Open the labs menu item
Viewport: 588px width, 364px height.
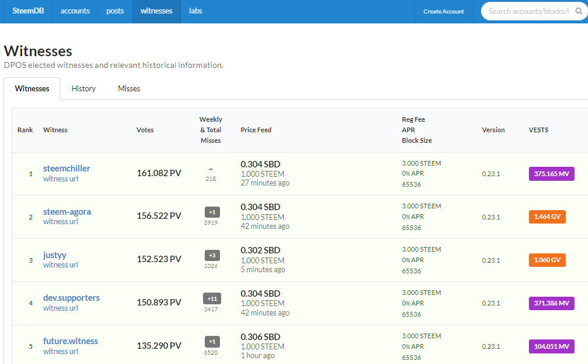click(195, 11)
